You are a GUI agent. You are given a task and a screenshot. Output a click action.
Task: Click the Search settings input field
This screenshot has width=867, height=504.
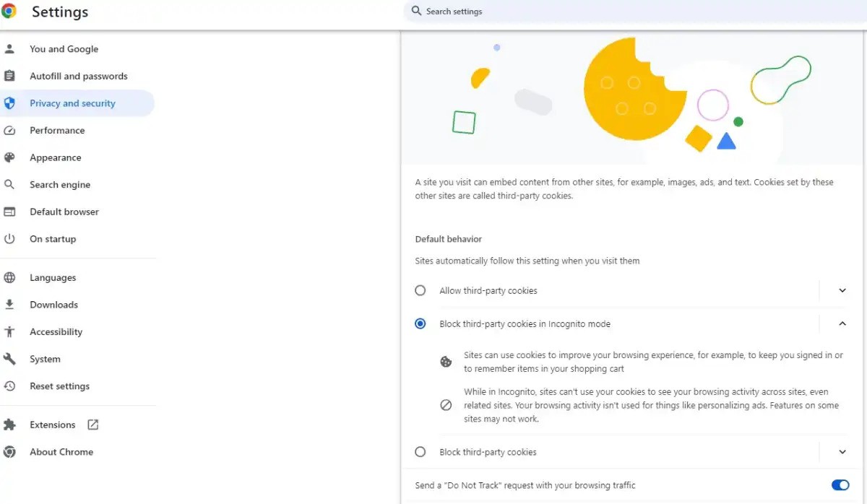click(635, 11)
